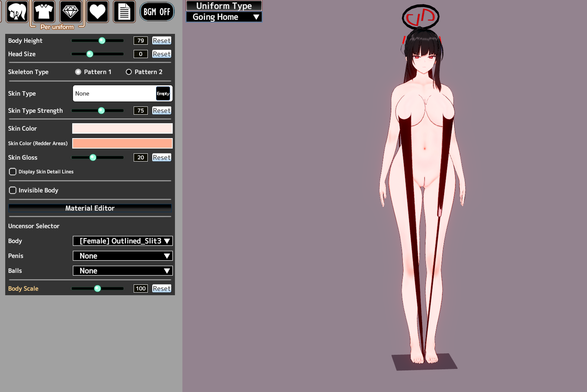587x392 pixels.
Task: Open the hair customization tab icon
Action: click(x=17, y=12)
